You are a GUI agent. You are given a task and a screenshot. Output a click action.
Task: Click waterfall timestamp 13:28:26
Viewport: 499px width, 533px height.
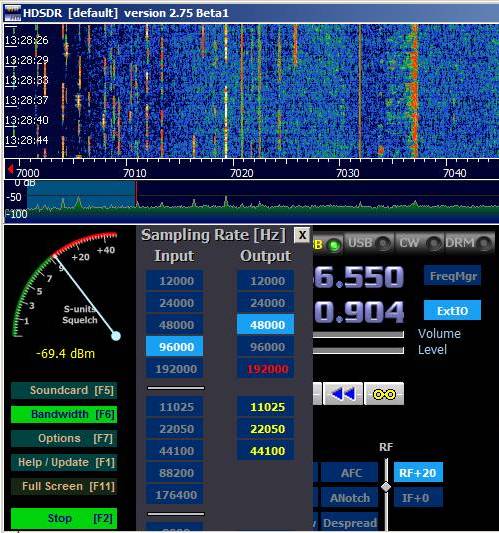(x=27, y=40)
